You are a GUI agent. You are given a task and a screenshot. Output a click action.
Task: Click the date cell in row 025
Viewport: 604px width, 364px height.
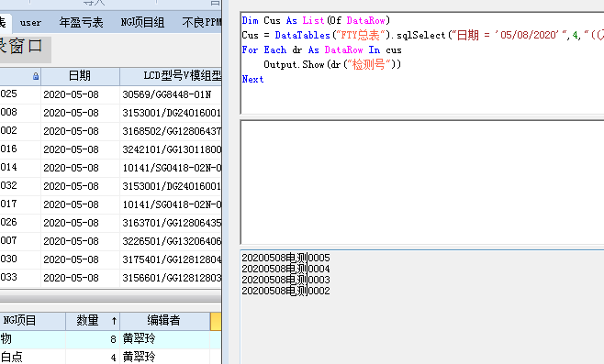pos(80,94)
